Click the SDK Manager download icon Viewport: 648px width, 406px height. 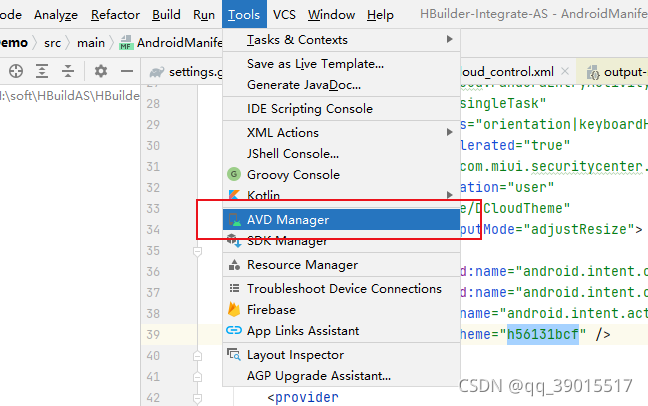click(234, 240)
